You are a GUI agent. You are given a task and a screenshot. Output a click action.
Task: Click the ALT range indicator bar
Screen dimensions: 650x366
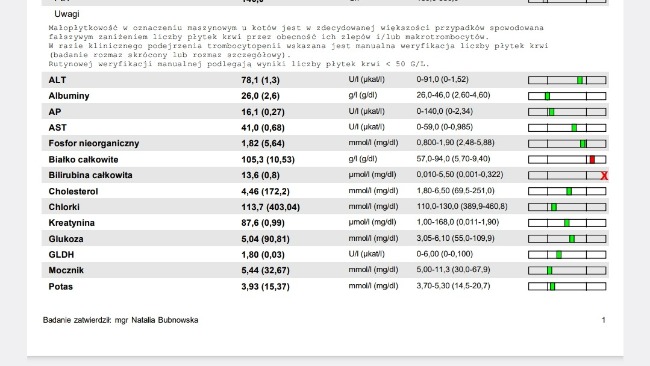567,80
